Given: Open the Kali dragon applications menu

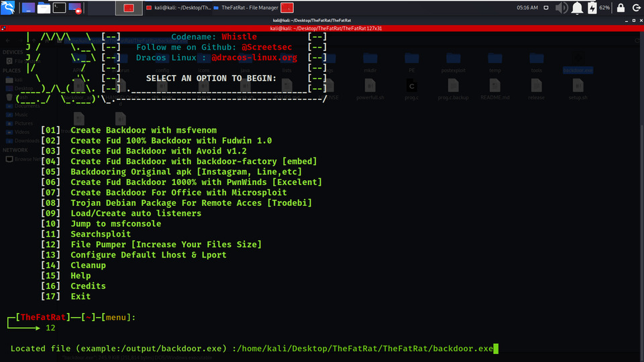Looking at the screenshot, I should pos(8,7).
